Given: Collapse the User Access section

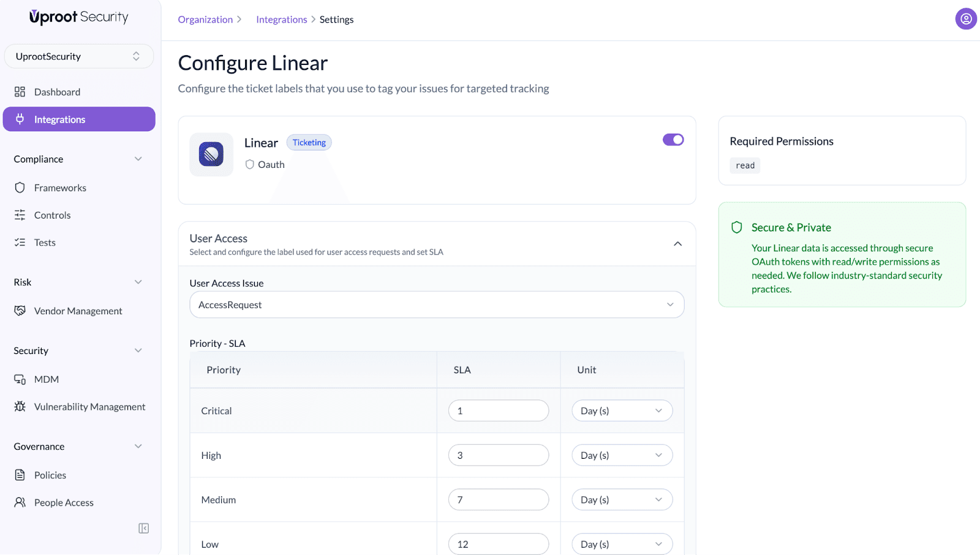Looking at the screenshot, I should click(x=677, y=244).
